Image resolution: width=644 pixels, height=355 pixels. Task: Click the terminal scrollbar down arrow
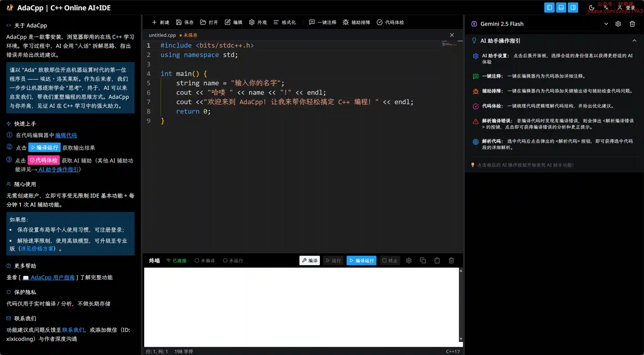(x=461, y=339)
